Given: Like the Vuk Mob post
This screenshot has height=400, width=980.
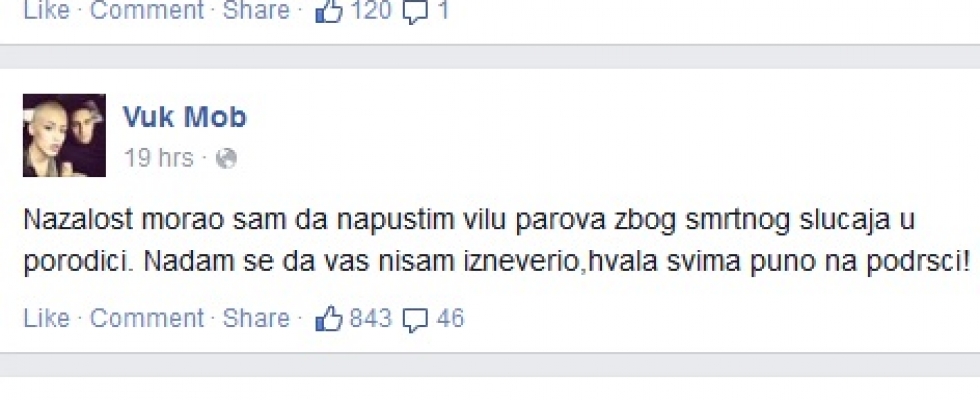Looking at the screenshot, I should [47, 319].
